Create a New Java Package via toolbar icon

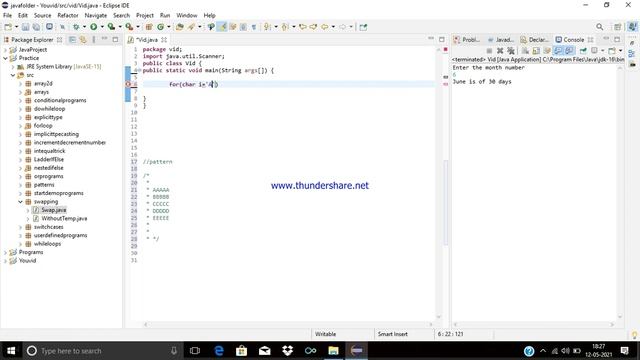click(x=149, y=27)
